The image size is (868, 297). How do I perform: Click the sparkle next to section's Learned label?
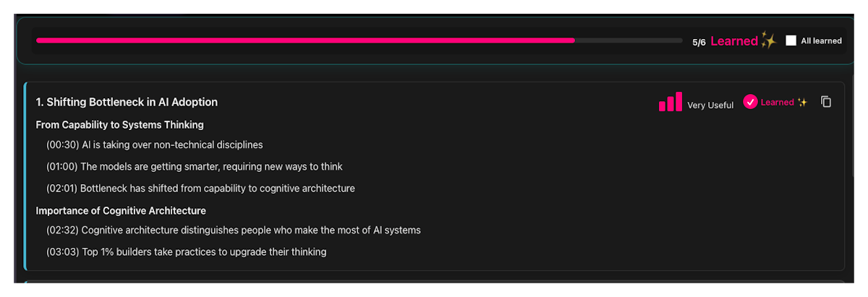click(802, 103)
